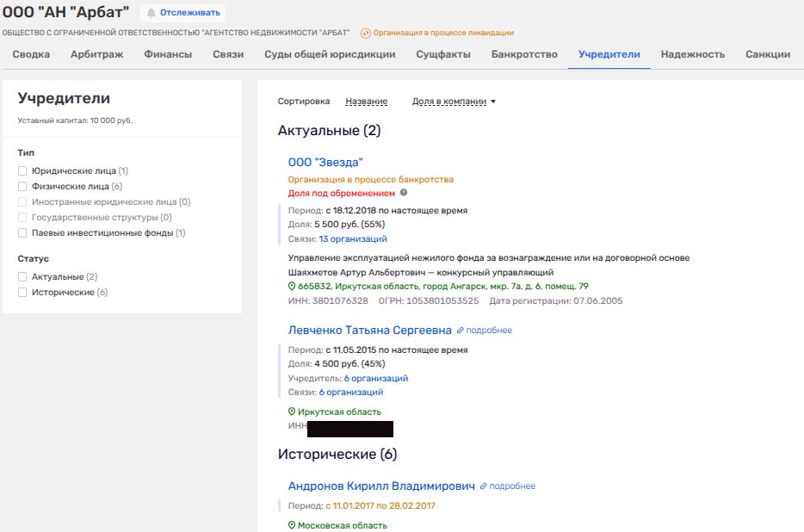Open the Доля в компании sort dropdown
804x532 pixels.
tap(455, 102)
